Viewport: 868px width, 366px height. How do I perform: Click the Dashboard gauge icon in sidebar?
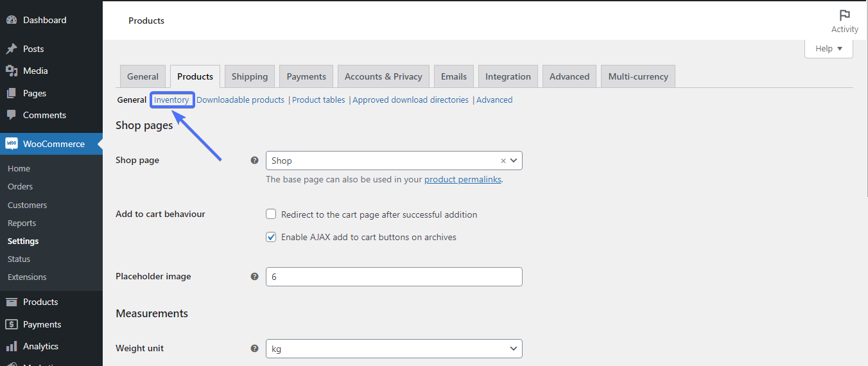click(x=12, y=20)
